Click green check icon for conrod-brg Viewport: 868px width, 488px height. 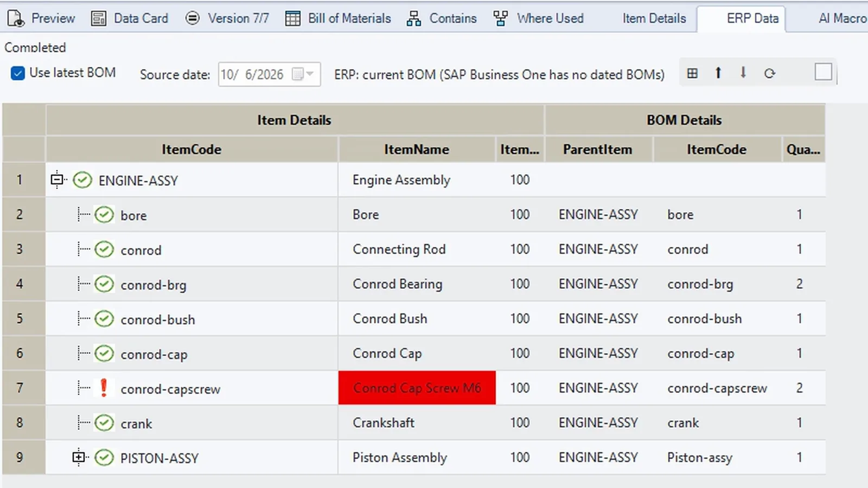coord(104,284)
